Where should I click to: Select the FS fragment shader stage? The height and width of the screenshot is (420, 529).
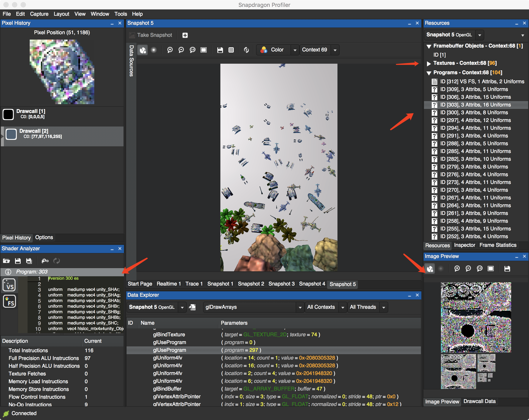pyautogui.click(x=9, y=301)
